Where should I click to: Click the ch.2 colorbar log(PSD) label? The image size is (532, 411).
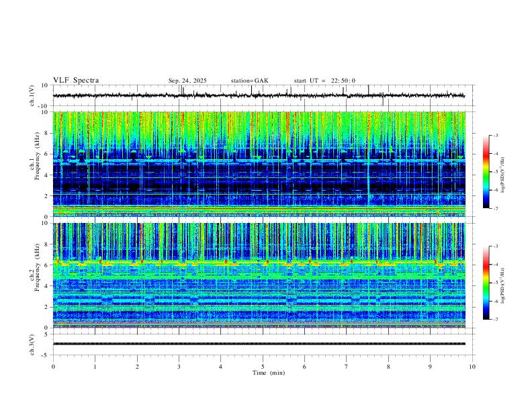point(502,285)
